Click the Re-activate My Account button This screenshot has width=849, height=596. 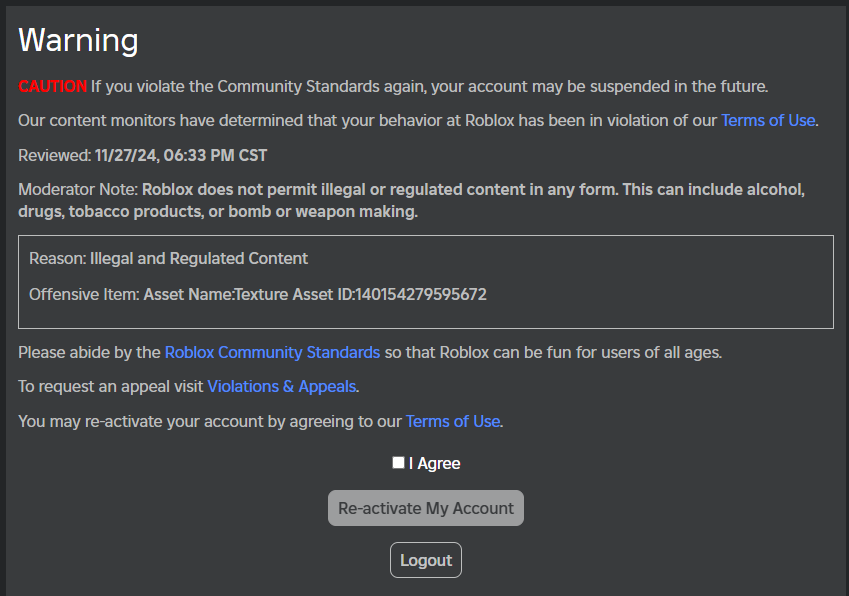pyautogui.click(x=425, y=508)
